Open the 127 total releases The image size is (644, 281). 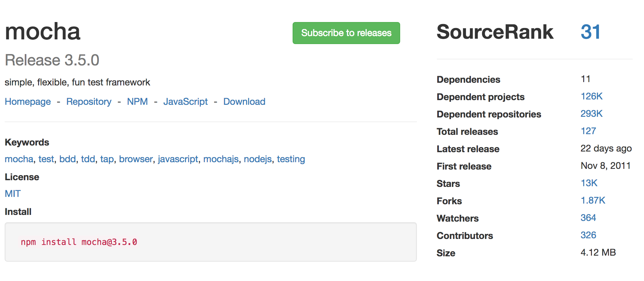pyautogui.click(x=588, y=131)
